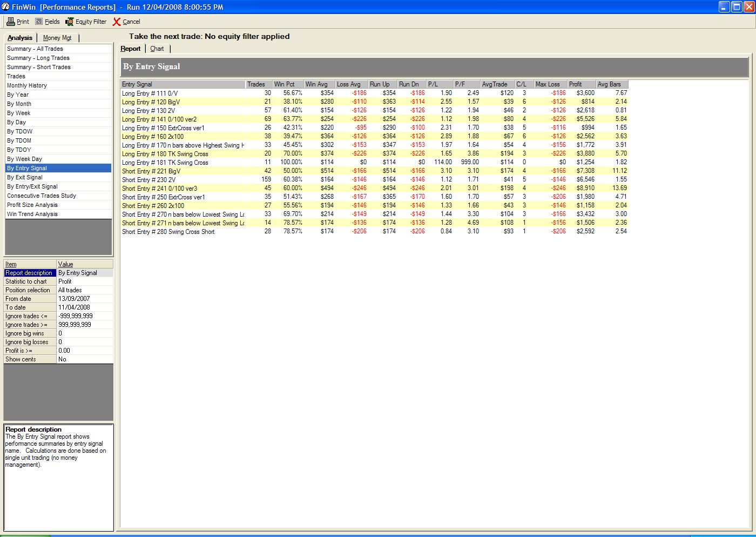Click the From date value field
The width and height of the screenshot is (756, 537).
(x=85, y=299)
